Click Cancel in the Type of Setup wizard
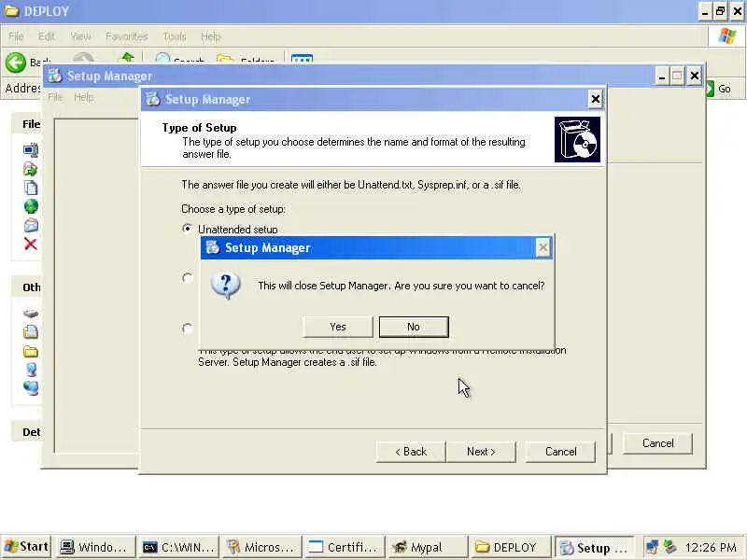The image size is (747, 560). (560, 452)
